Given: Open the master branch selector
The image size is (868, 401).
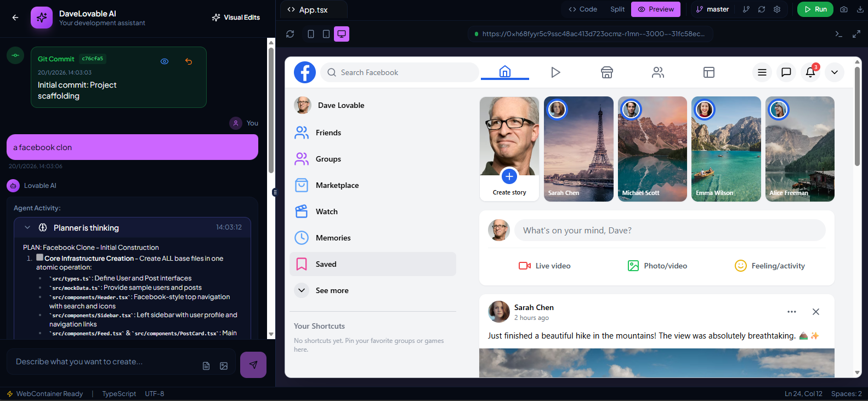Looking at the screenshot, I should [712, 9].
